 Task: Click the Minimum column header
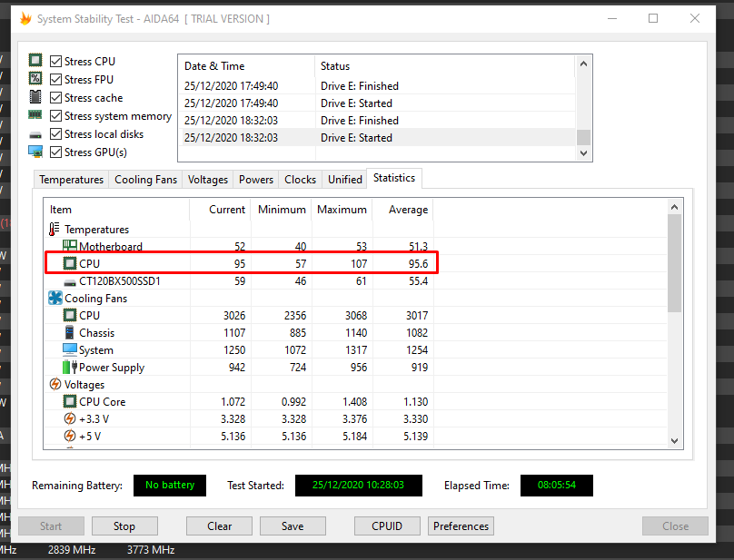282,210
